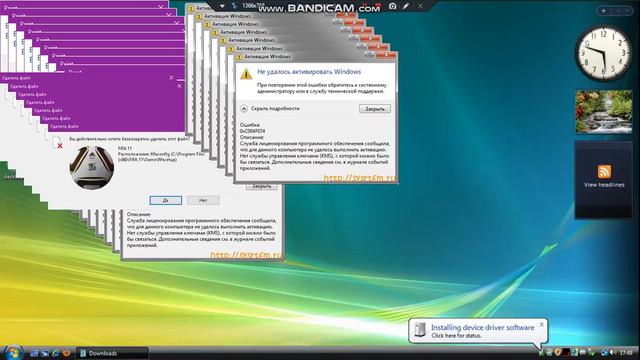The height and width of the screenshot is (360, 640).
Task: Click the Bandicam recording area size icon
Action: coord(234,6)
